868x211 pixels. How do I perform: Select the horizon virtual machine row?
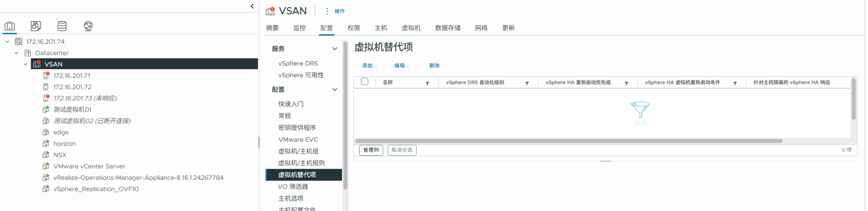click(64, 144)
